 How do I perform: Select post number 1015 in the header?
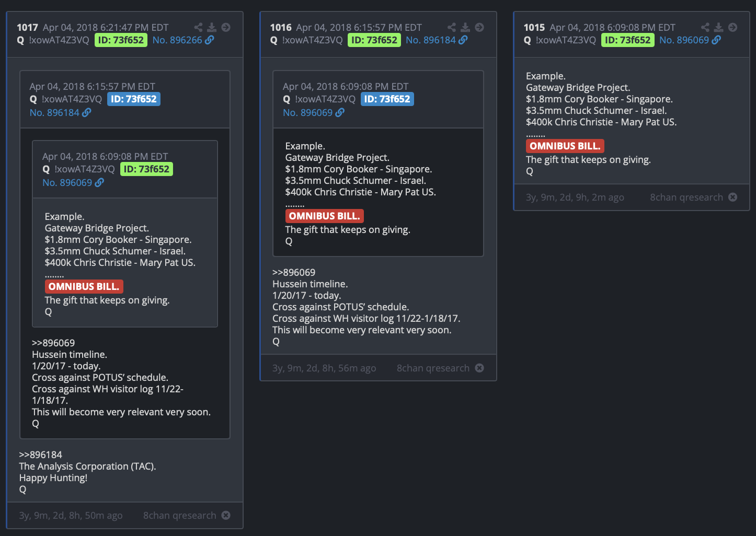[x=534, y=27]
